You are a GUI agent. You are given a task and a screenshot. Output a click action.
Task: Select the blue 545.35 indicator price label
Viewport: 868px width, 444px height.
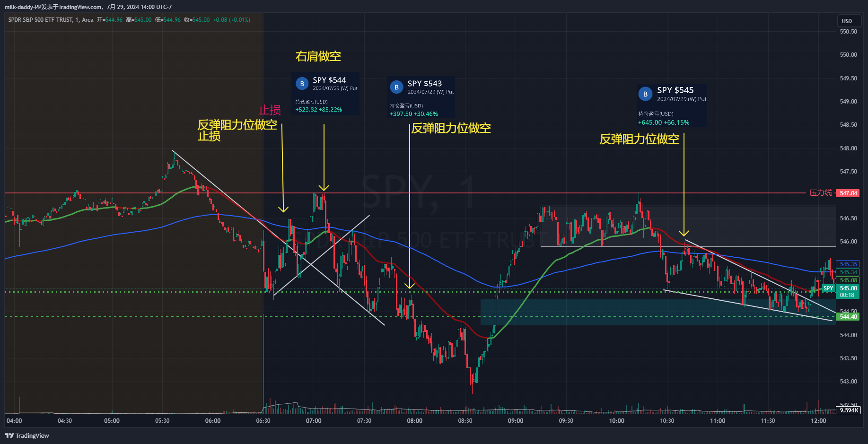848,264
